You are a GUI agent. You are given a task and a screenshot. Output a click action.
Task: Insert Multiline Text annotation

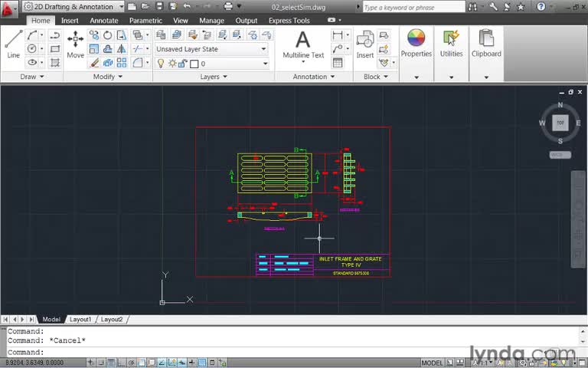(x=303, y=44)
